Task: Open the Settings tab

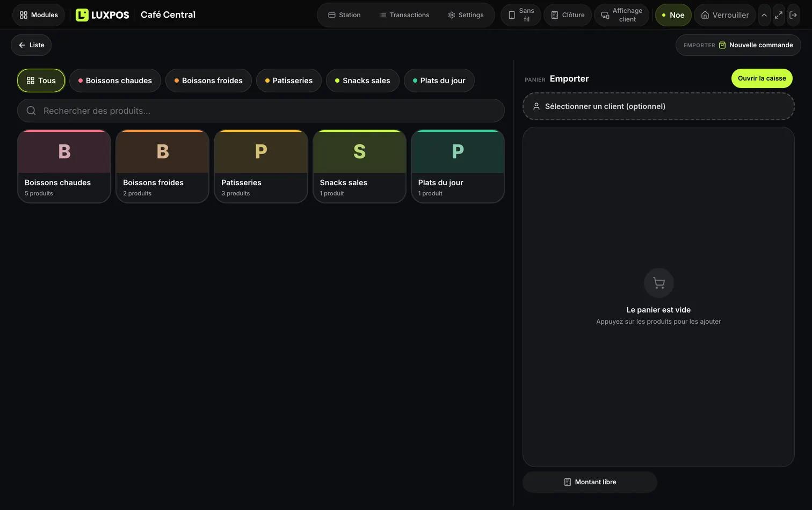Action: (x=466, y=15)
